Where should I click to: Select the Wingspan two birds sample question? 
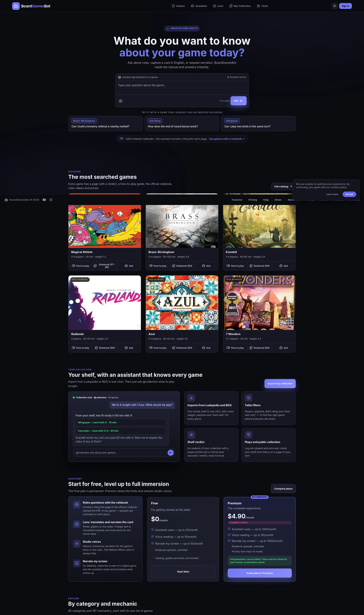pyautogui.click(x=258, y=124)
